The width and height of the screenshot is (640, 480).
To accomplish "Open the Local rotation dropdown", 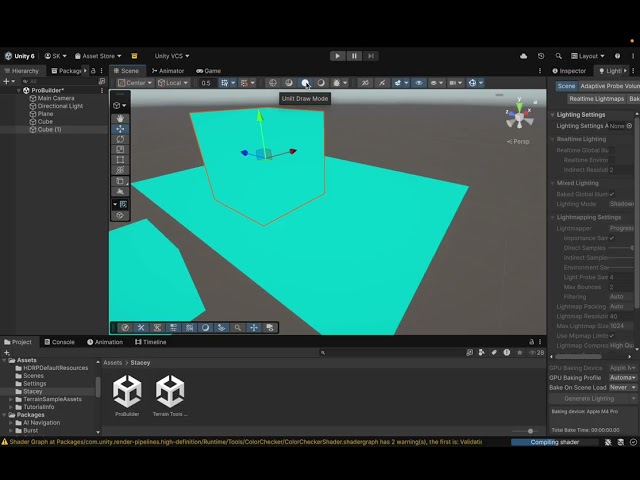I will tap(173, 83).
